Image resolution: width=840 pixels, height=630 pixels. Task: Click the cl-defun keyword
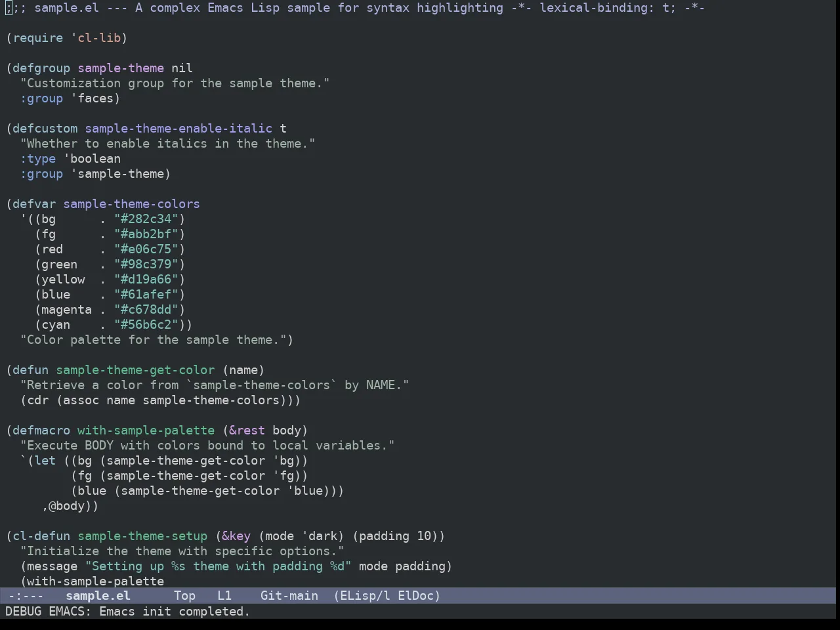(x=41, y=536)
